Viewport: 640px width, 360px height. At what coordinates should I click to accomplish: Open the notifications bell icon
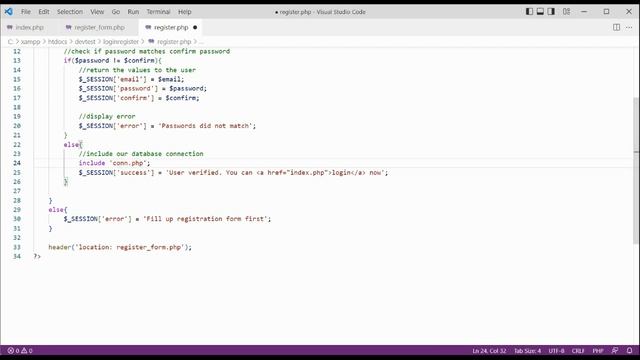point(629,351)
